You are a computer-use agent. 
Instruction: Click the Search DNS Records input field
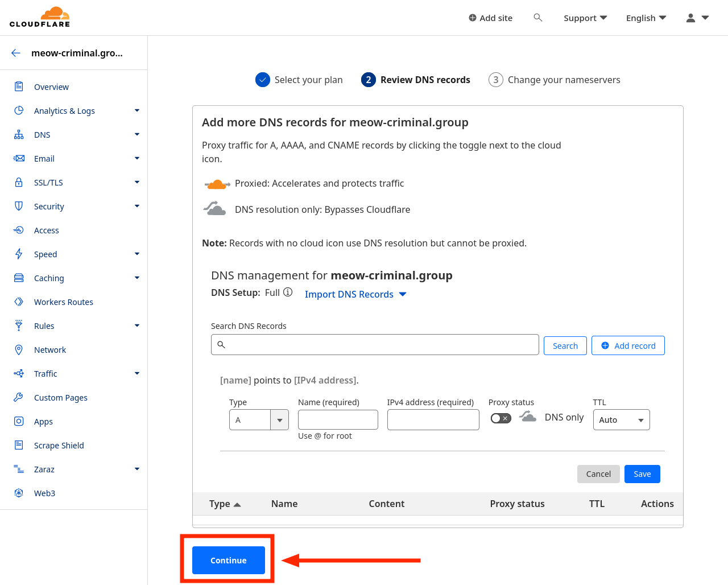click(x=375, y=344)
